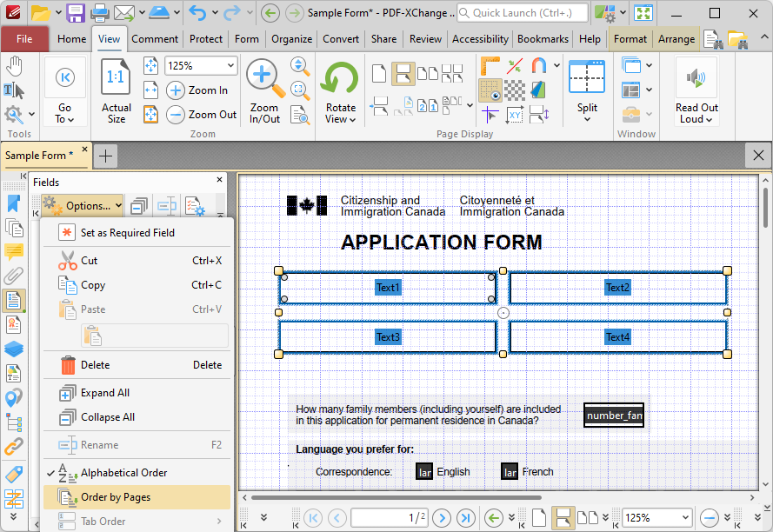Toggle transparency grid icon
Image resolution: width=773 pixels, height=532 pixels.
click(515, 90)
